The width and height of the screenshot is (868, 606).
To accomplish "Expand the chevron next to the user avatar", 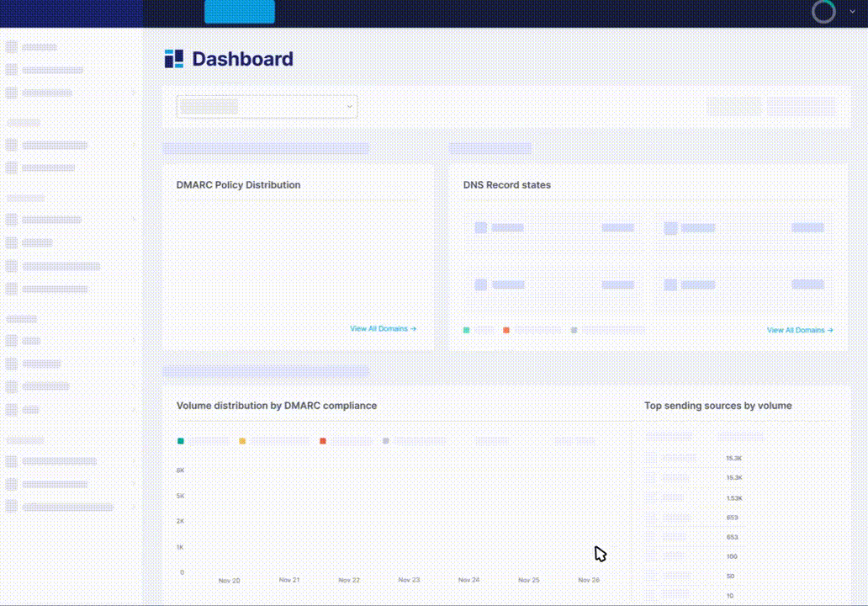I will (x=852, y=12).
